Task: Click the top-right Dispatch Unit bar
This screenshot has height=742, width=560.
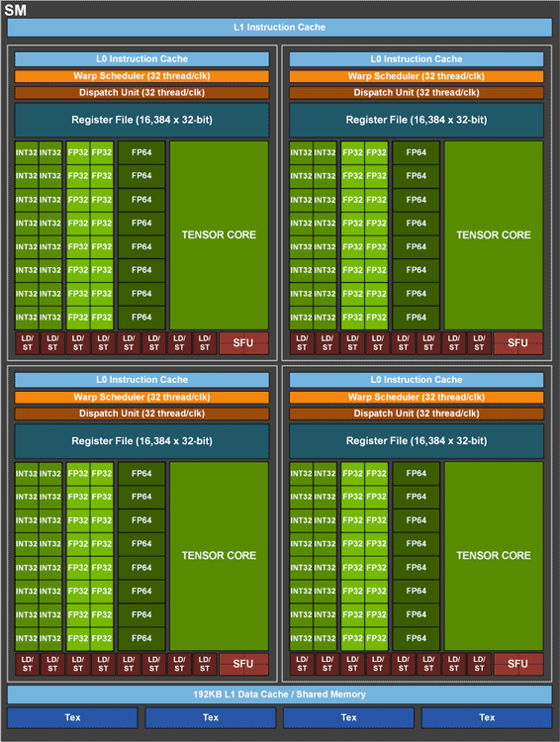Action: point(417,93)
